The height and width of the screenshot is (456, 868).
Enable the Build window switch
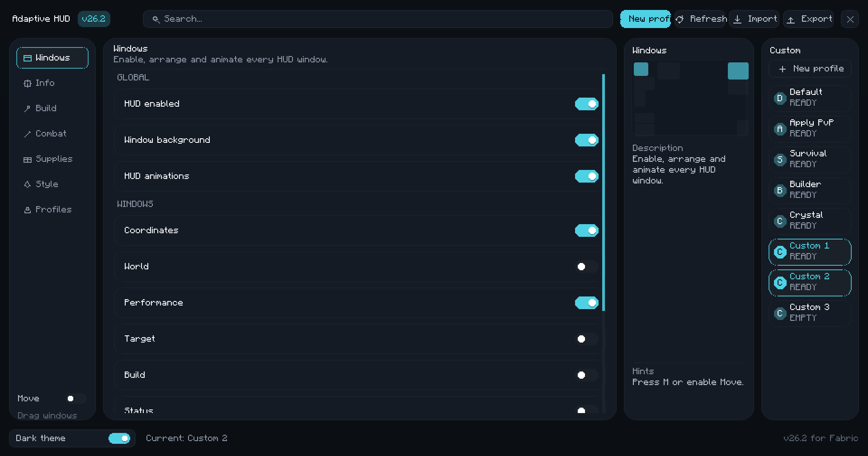(587, 375)
